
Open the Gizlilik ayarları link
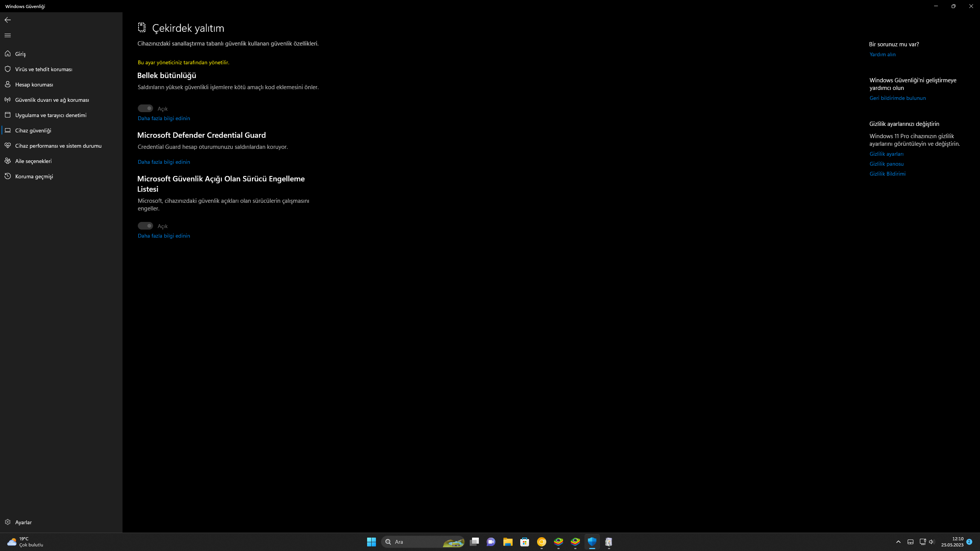coord(886,154)
